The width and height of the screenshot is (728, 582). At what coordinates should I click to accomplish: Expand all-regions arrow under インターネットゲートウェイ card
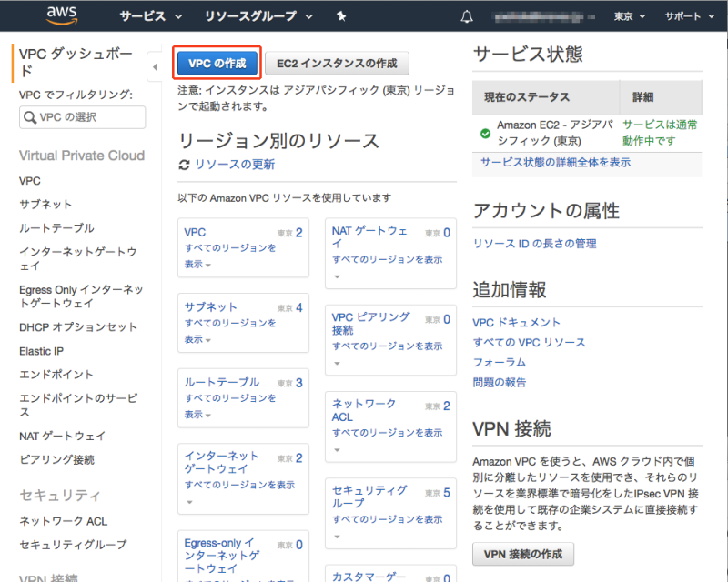(189, 502)
